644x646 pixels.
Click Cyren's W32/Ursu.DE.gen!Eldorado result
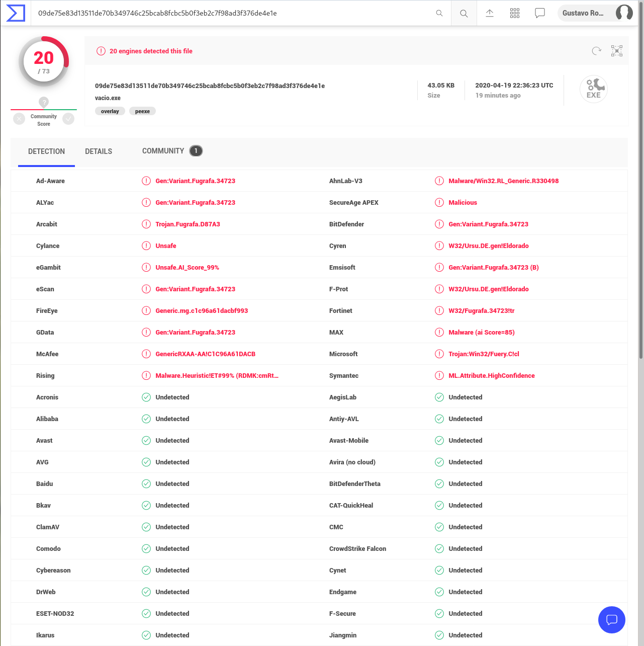(489, 246)
